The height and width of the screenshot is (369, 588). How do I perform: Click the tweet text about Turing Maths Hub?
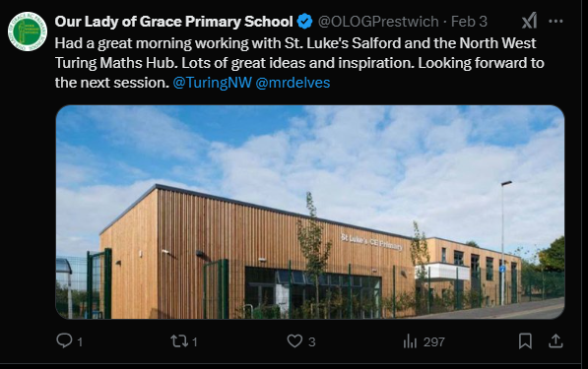point(299,63)
